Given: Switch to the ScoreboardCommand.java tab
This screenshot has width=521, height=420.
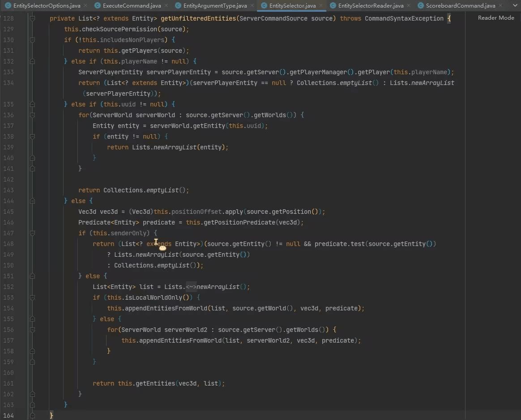Looking at the screenshot, I should pos(461,6).
